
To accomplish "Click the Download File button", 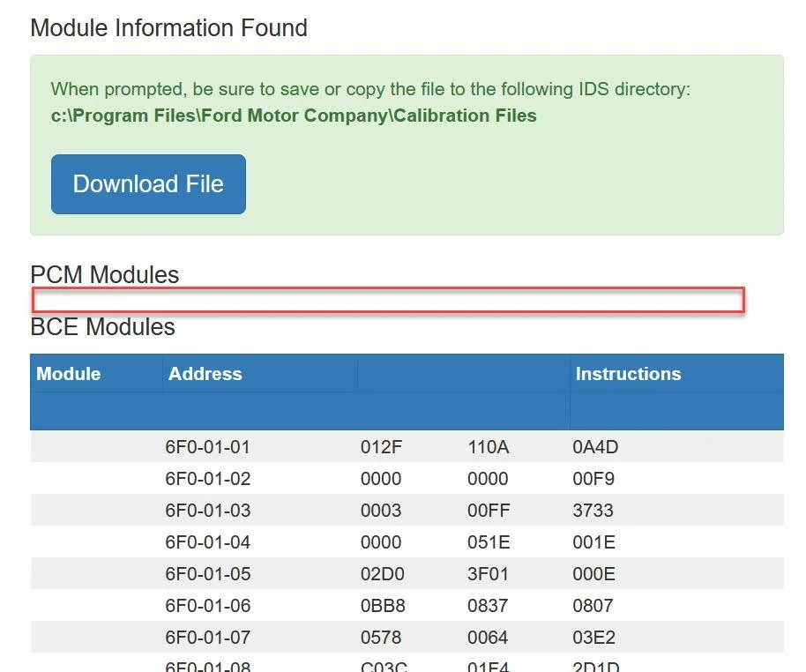I will [x=148, y=184].
